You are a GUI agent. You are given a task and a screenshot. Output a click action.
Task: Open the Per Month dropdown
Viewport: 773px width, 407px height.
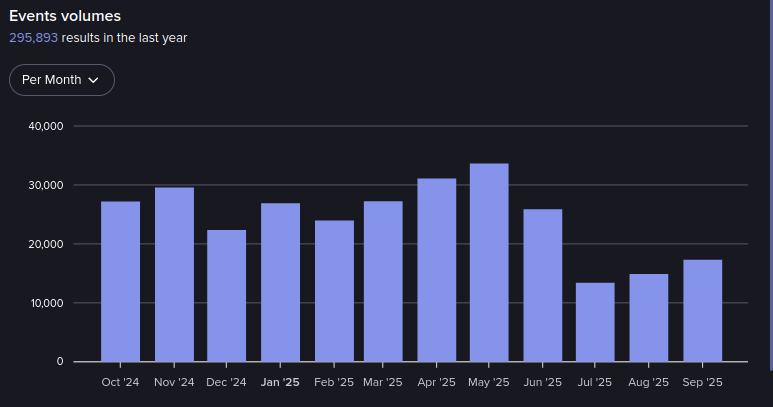coord(61,80)
